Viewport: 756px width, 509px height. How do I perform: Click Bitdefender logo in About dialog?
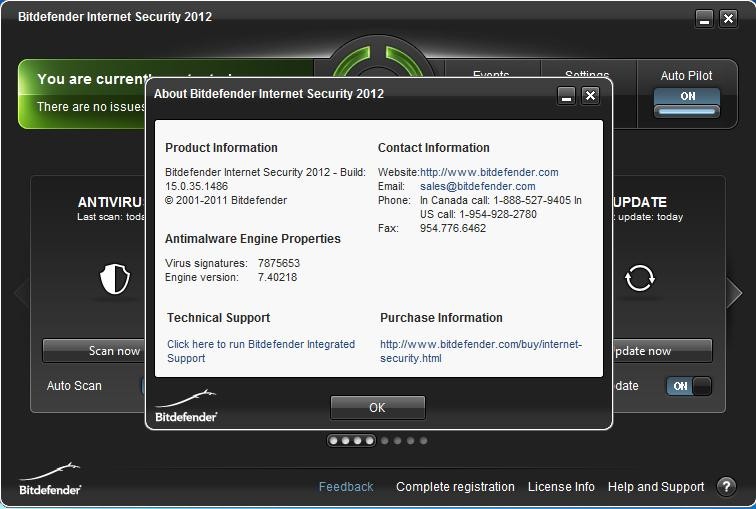(x=186, y=406)
